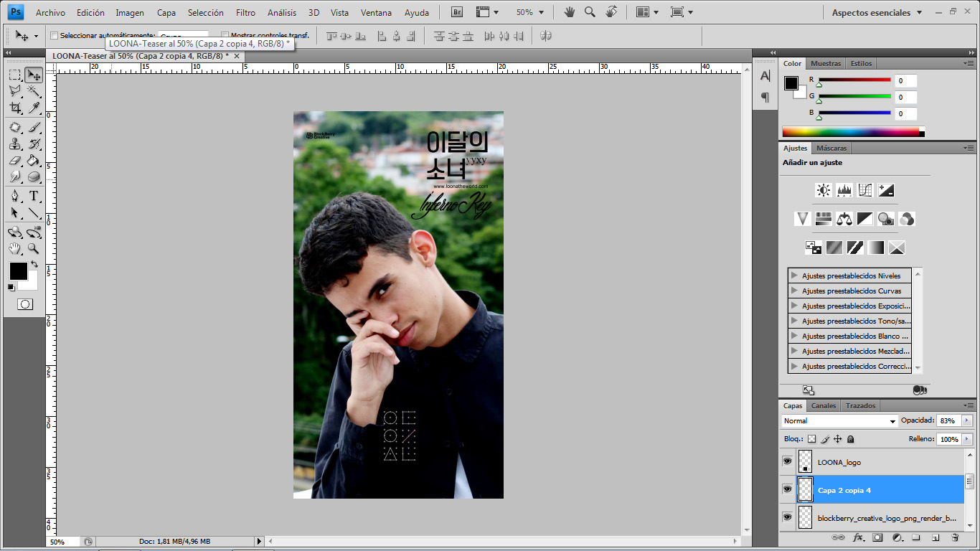Add a Photo Filter adjustment
980x551 pixels.
(885, 219)
